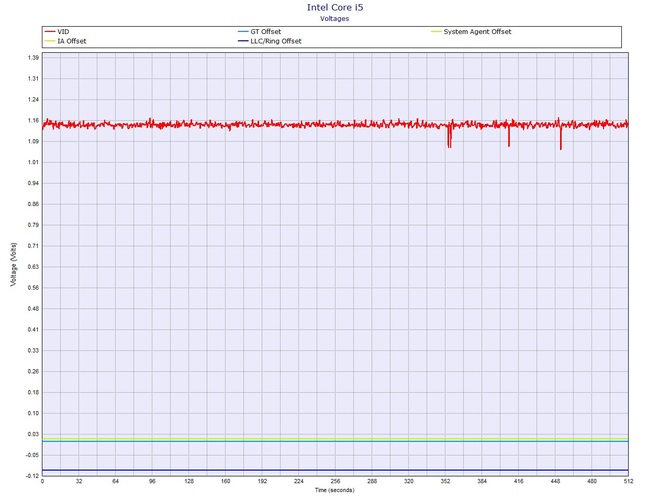The width and height of the screenshot is (670, 502).
Task: Click the 352 tick on the time axis
Action: click(445, 481)
